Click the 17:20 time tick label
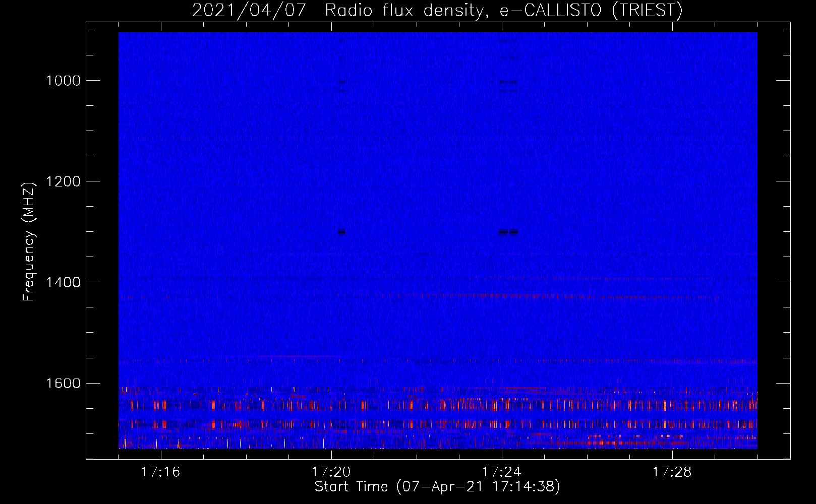Screen dimensions: 816x504 pos(331,472)
